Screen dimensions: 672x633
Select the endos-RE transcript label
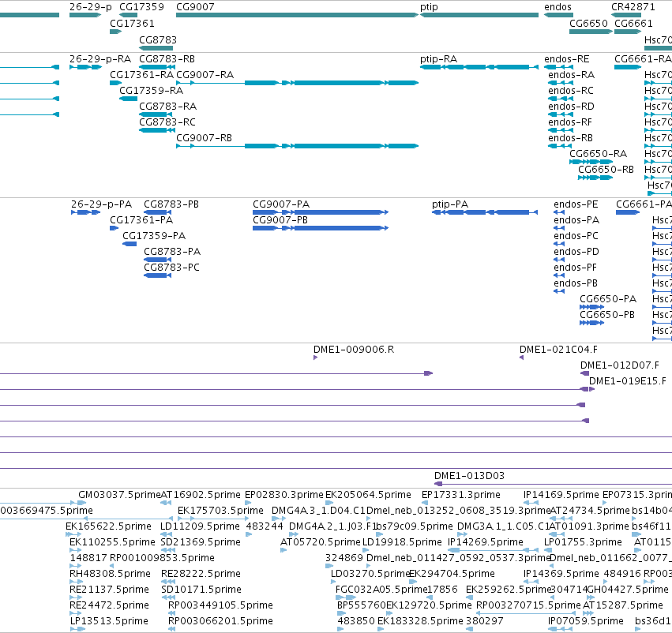tap(566, 59)
